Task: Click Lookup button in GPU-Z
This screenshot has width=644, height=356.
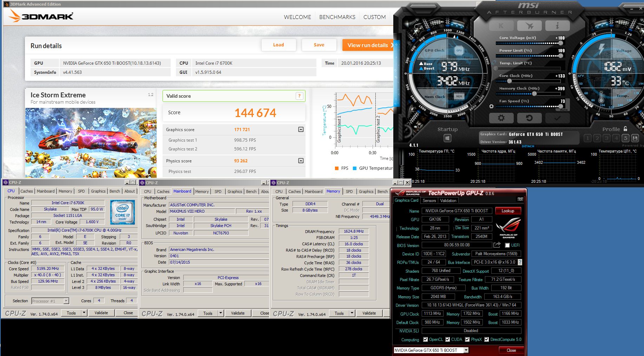Action: coord(508,211)
